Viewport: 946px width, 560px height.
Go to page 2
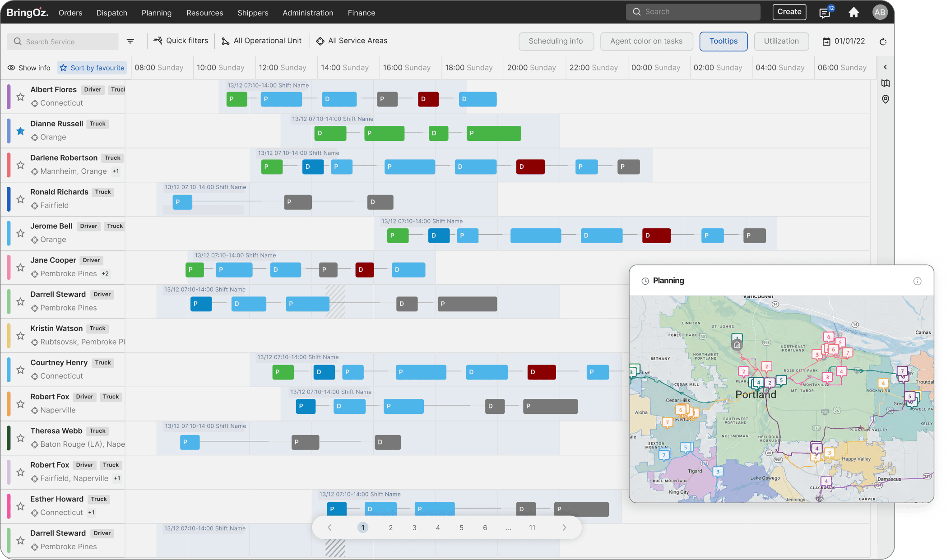coord(391,528)
